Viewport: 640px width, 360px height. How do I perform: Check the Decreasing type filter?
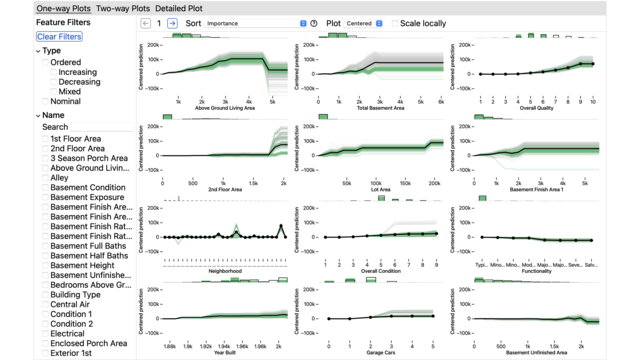(x=53, y=82)
